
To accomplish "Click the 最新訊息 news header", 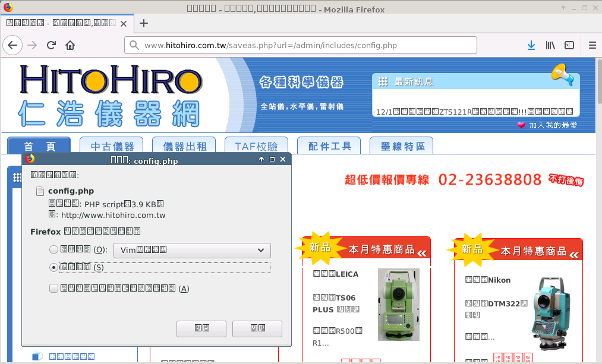I will click(414, 82).
